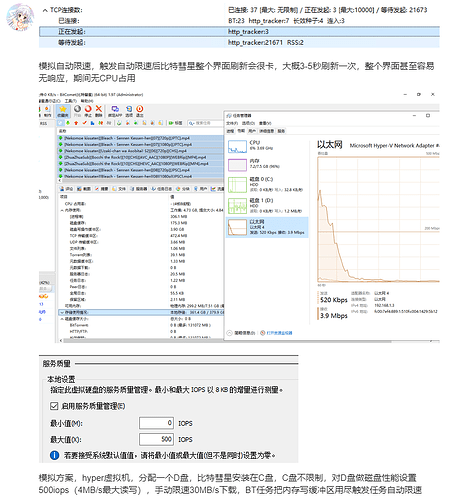461x500 pixels.
Task: Toggle 启用服务质量管理 checkbox
Action: tap(54, 406)
